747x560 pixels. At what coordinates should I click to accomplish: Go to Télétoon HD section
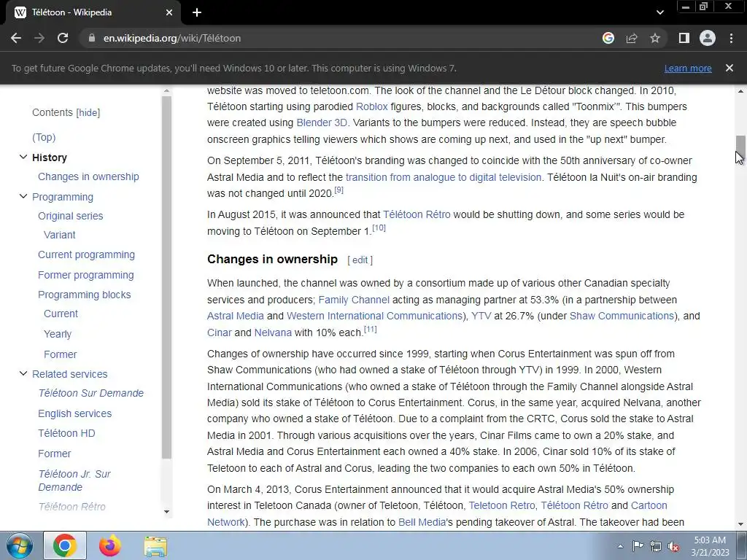coord(66,433)
